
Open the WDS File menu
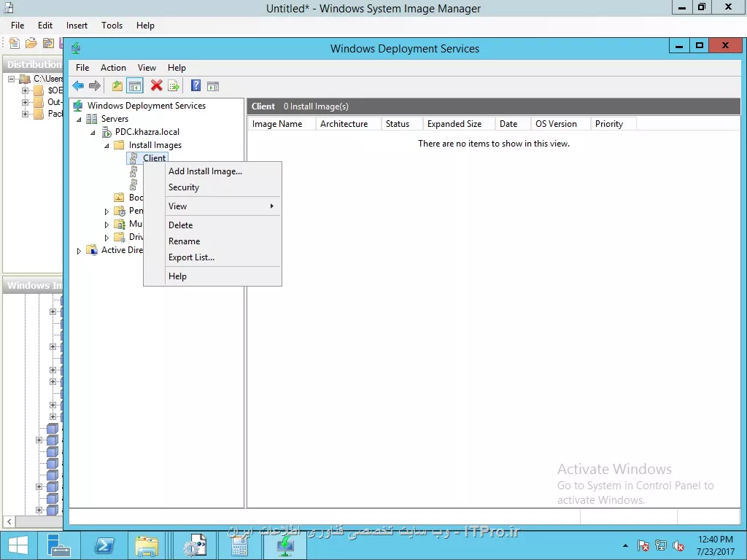pyautogui.click(x=82, y=68)
